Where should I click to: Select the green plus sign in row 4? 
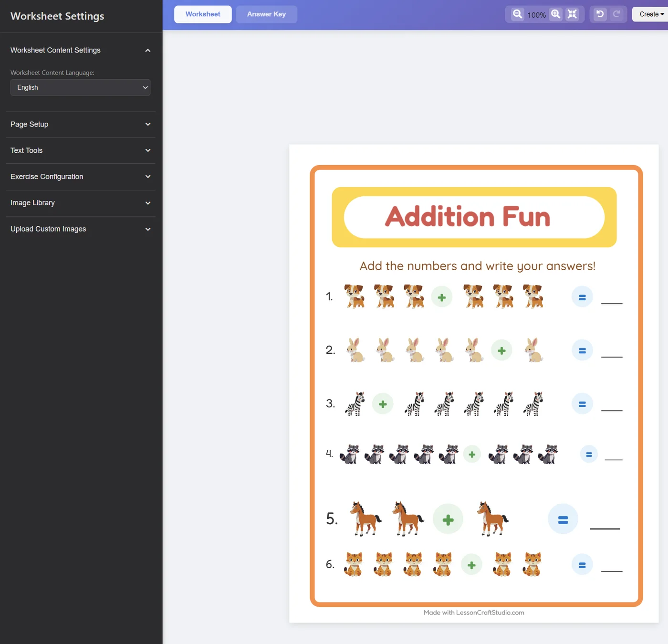point(472,454)
